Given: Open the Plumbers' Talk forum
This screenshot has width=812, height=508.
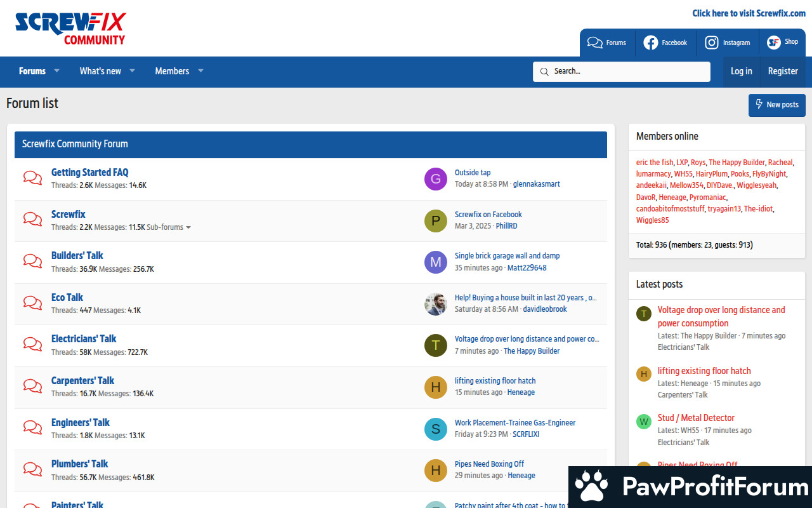Looking at the screenshot, I should coord(80,464).
